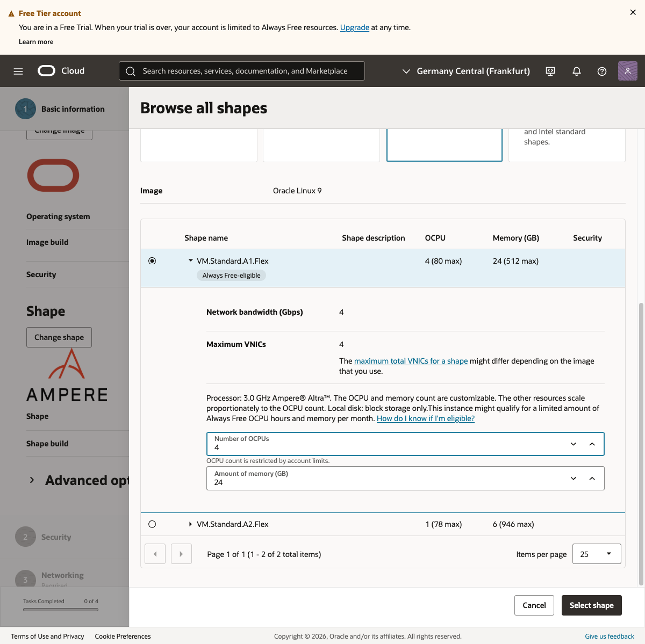The width and height of the screenshot is (645, 644).
Task: Open the Cloud Shell developer tools icon
Action: [550, 71]
